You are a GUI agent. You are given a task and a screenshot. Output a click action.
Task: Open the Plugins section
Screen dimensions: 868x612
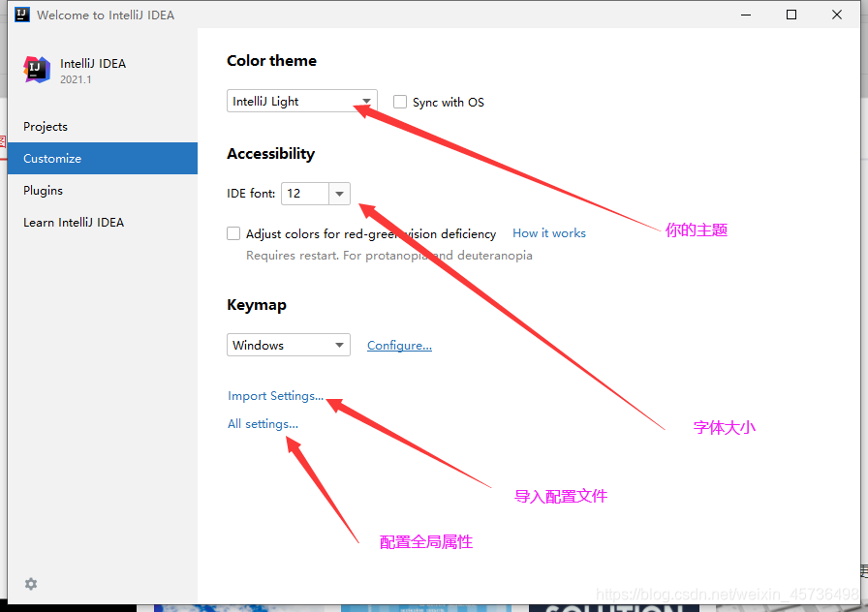coord(44,191)
